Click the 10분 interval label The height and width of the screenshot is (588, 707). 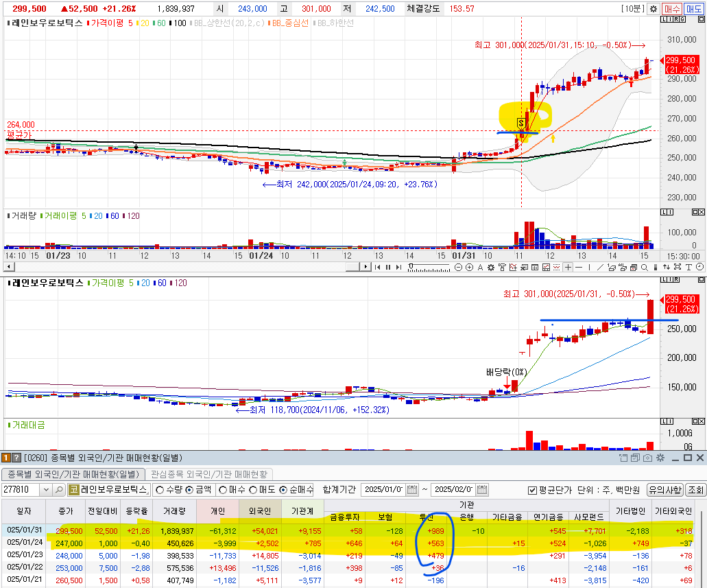633,8
